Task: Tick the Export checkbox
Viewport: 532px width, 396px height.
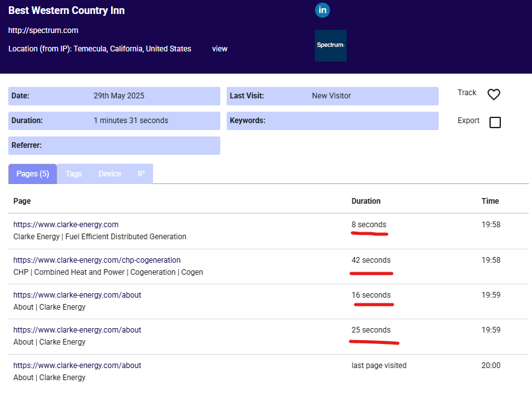Action: [495, 122]
